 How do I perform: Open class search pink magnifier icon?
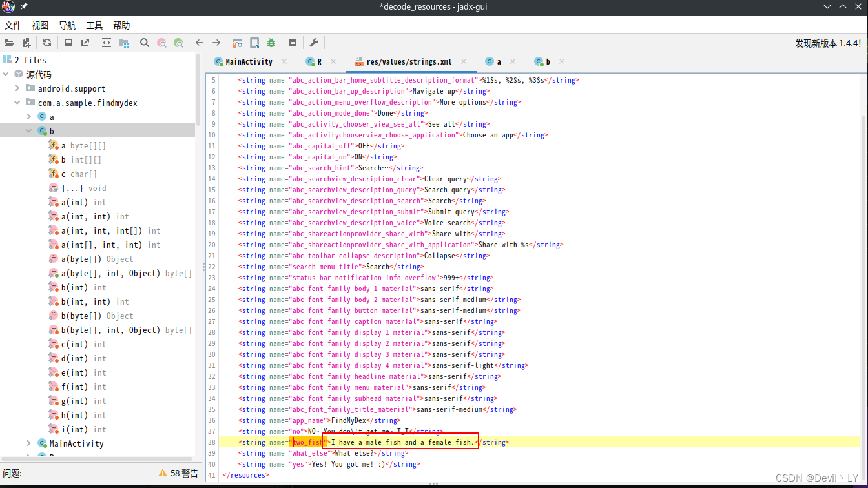162,43
